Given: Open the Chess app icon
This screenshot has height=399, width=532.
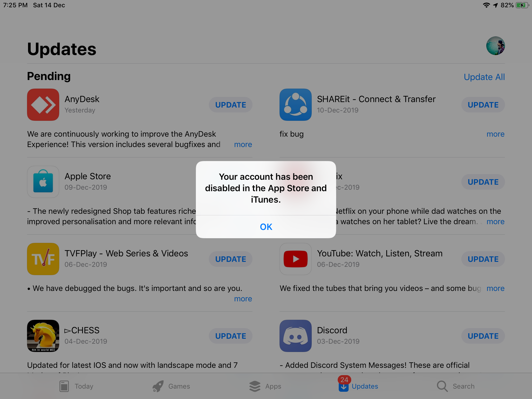Looking at the screenshot, I should point(43,336).
